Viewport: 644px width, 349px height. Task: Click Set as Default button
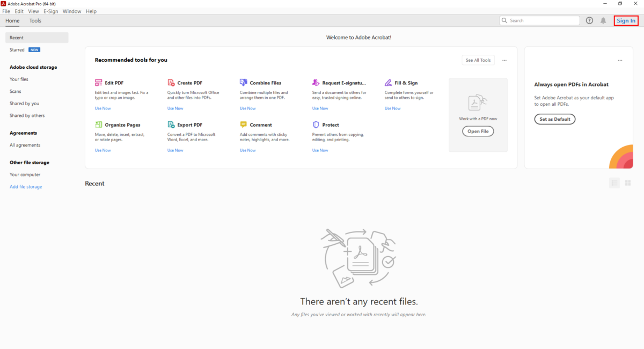(554, 119)
